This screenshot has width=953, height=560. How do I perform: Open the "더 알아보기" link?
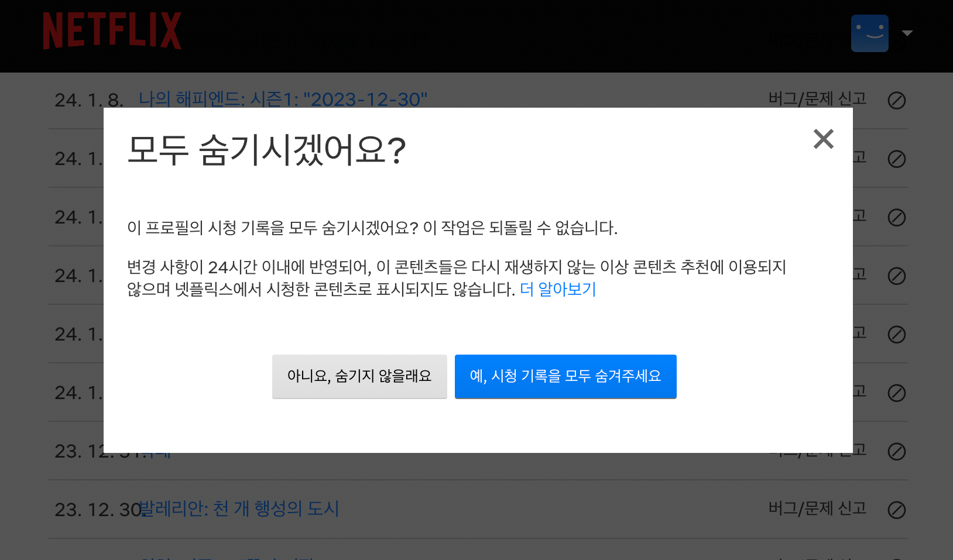pyautogui.click(x=557, y=289)
